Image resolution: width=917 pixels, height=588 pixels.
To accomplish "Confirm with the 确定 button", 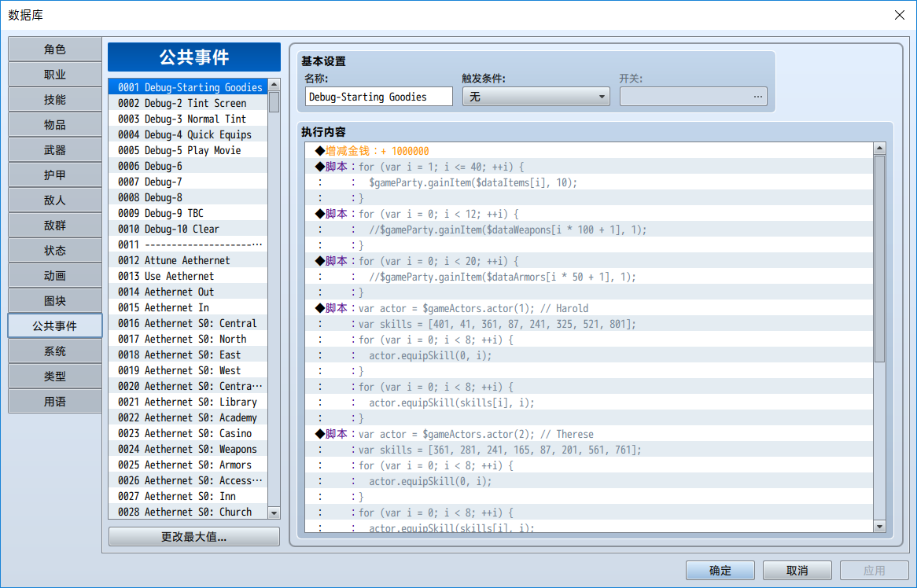I will tap(720, 571).
